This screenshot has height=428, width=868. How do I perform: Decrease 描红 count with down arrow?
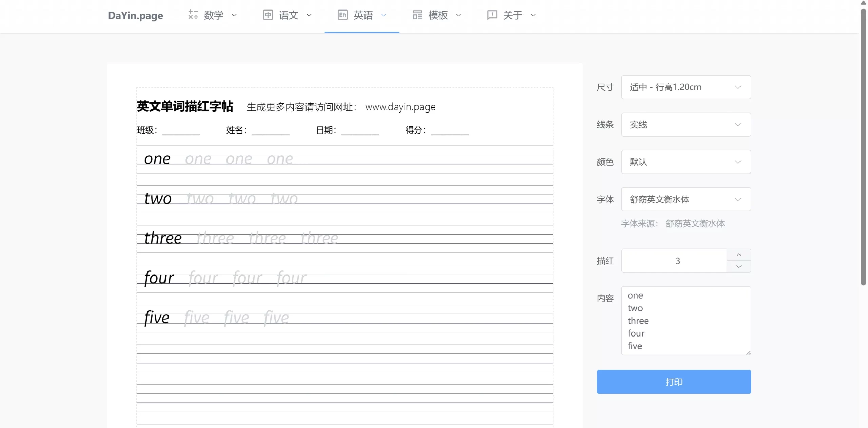739,267
